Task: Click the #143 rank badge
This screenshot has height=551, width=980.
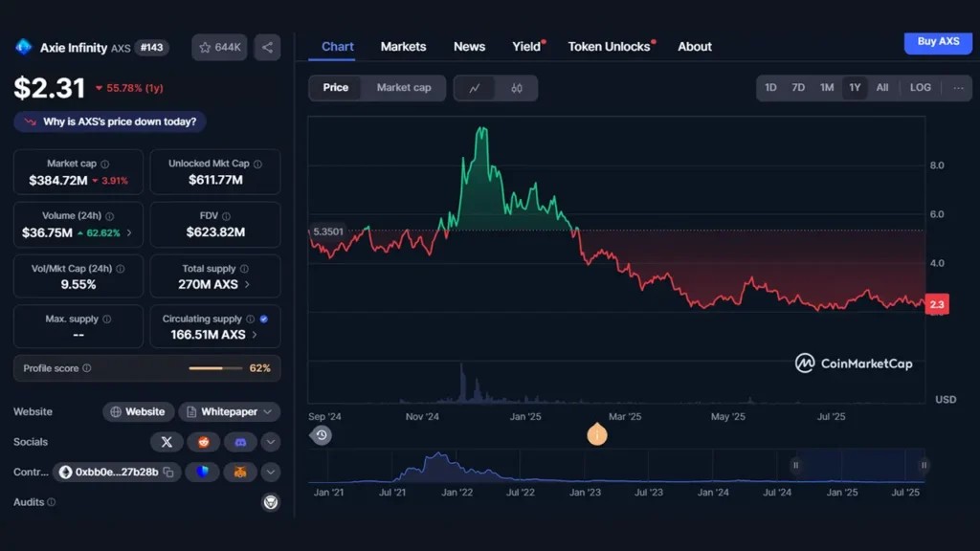Action: [x=151, y=48]
